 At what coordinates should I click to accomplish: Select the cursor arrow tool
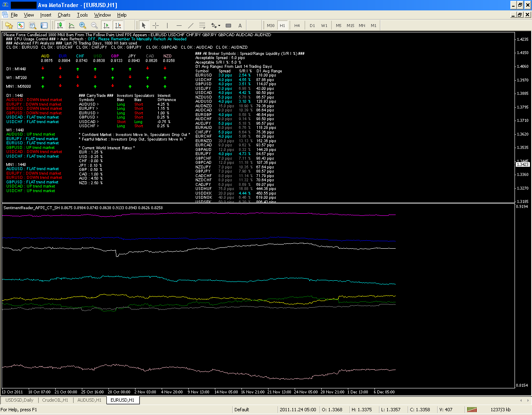click(144, 25)
